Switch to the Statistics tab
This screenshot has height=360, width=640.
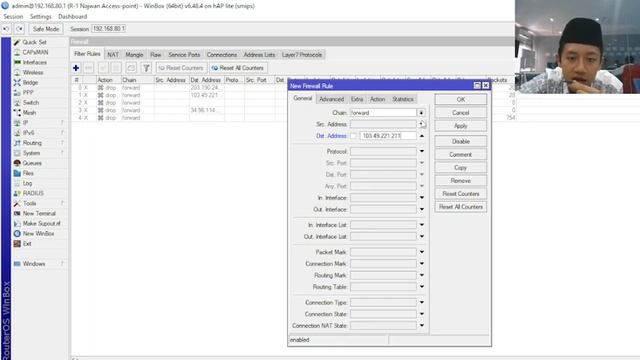[403, 99]
